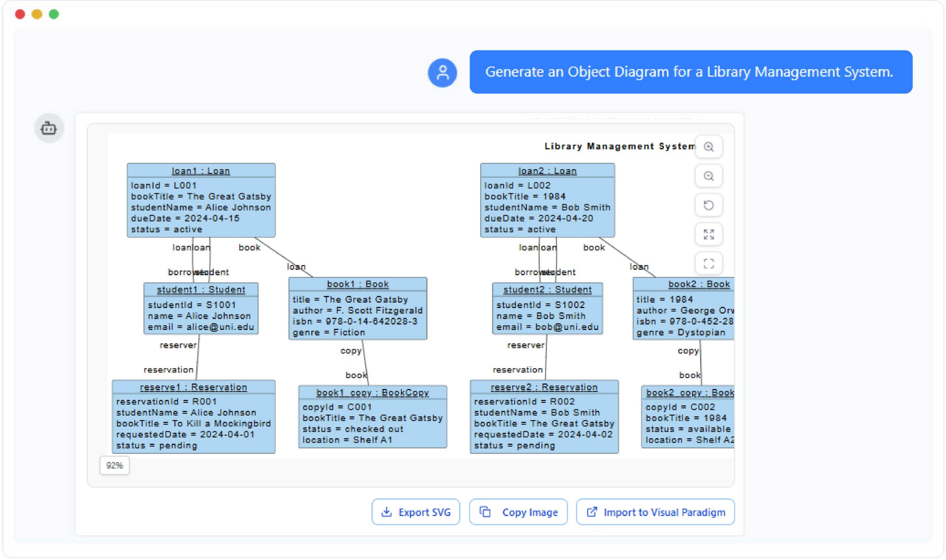The image size is (946, 560).
Task: Reset the diagram view with the undo-arrow icon
Action: click(x=708, y=205)
